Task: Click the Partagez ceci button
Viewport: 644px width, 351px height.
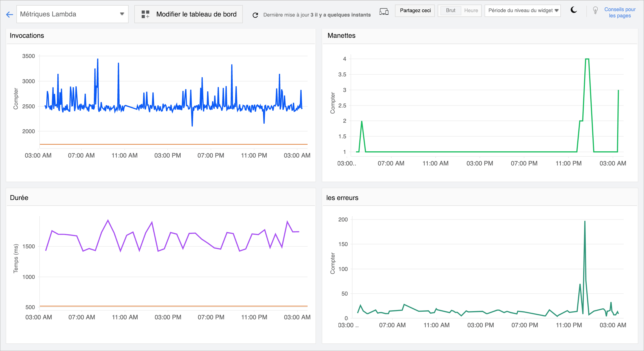Action: coord(415,10)
